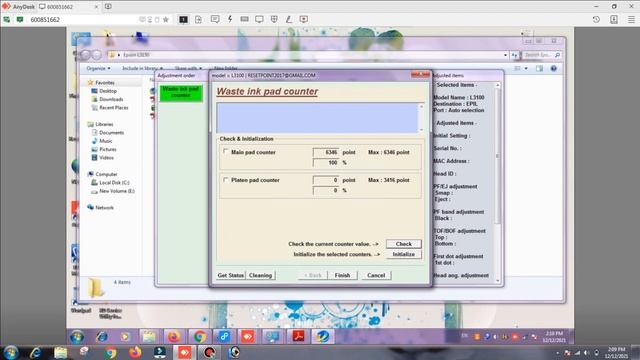Open the AnyDesk whiteboard pen icon
This screenshot has width=640, height=360.
pyautogui.click(x=289, y=19)
